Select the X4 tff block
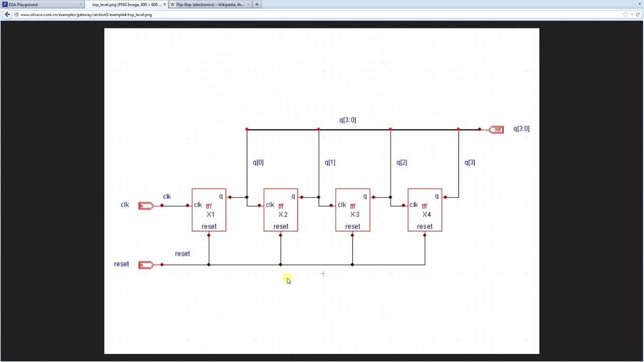Image resolution: width=644 pixels, height=362 pixels. coord(425,210)
